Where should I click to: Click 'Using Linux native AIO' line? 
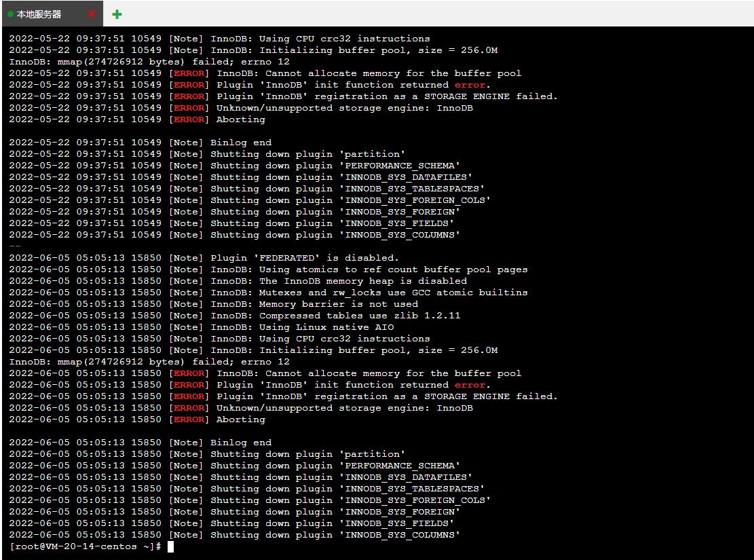tap(202, 327)
